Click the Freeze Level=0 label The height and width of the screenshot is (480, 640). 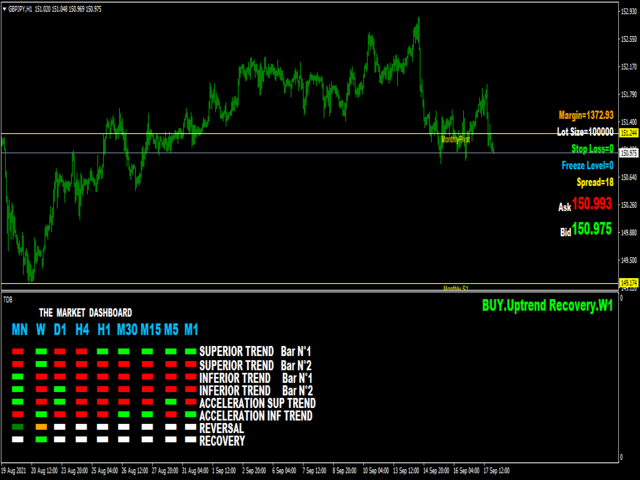587,165
